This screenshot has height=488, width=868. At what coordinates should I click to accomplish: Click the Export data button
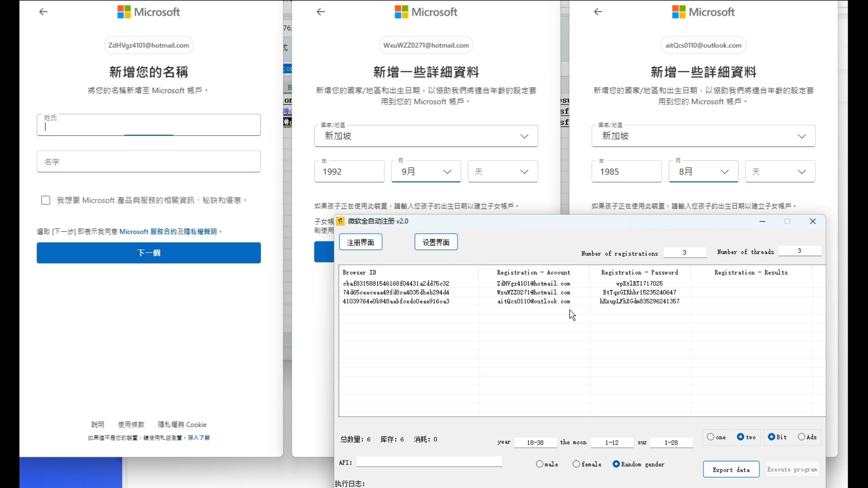(x=731, y=470)
